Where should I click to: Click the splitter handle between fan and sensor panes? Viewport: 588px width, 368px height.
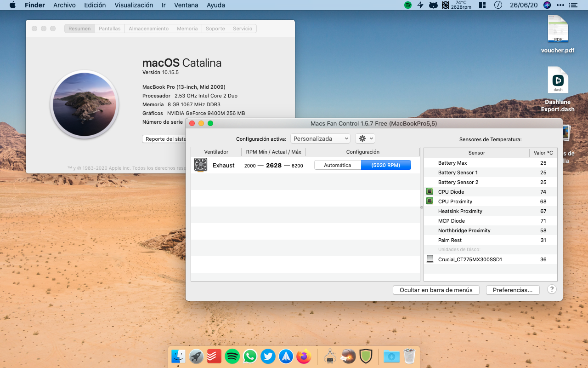tap(422, 207)
